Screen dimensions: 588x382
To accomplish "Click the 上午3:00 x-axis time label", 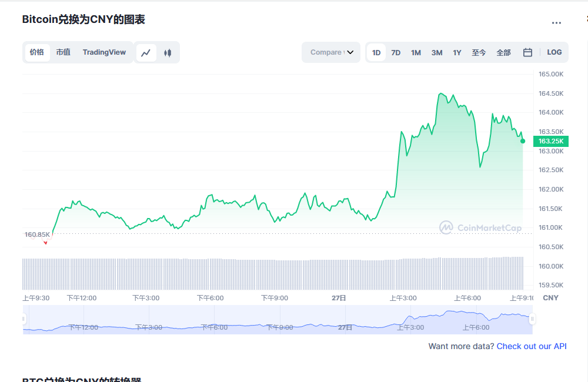I will tap(403, 298).
